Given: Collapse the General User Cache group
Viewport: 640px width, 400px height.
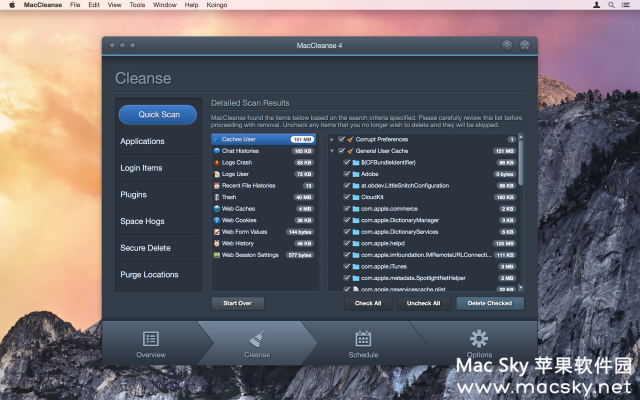Looking at the screenshot, I should 332,151.
